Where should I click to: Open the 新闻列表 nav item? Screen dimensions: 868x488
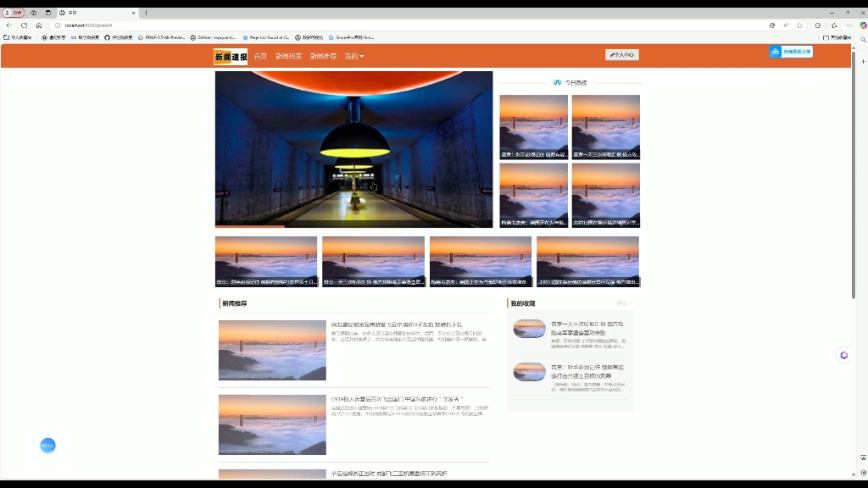coord(288,57)
